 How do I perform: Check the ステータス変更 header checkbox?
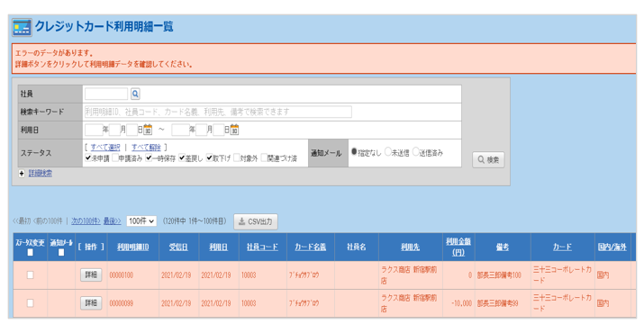click(x=30, y=253)
